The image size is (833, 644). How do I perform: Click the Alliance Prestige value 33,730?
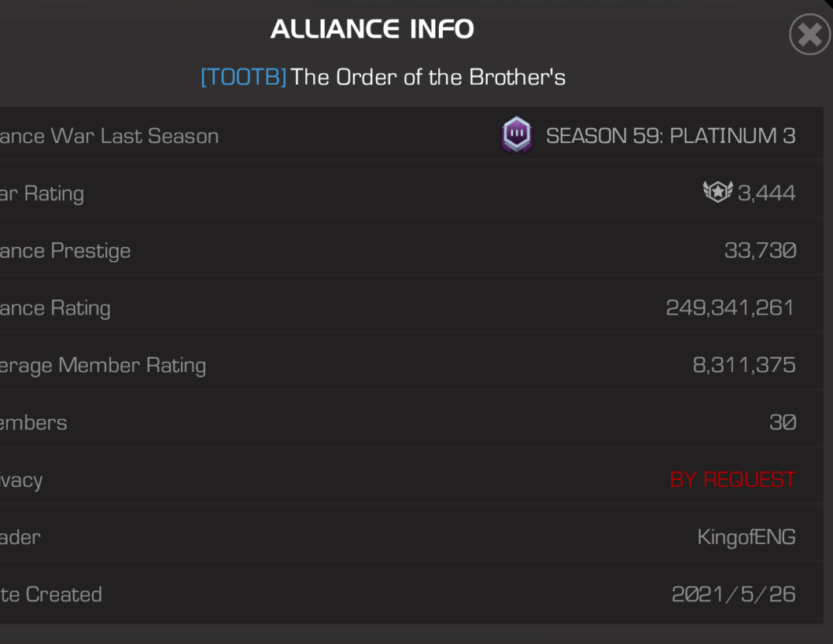click(760, 251)
